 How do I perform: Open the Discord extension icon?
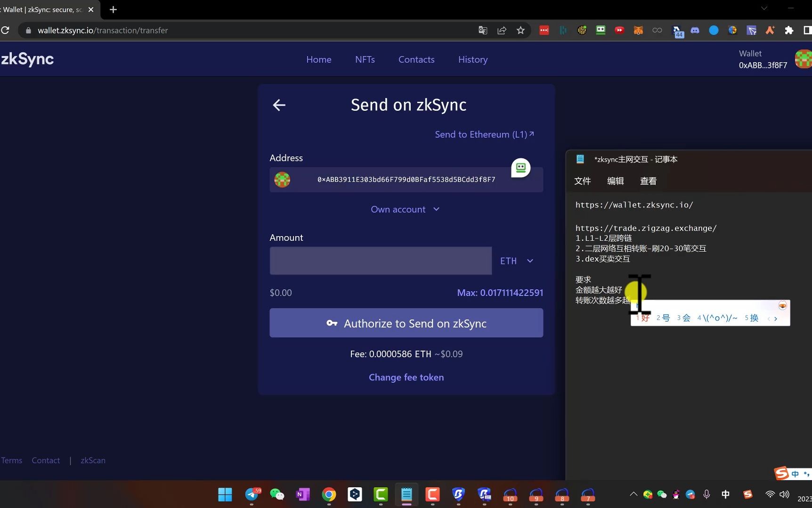[x=695, y=30]
